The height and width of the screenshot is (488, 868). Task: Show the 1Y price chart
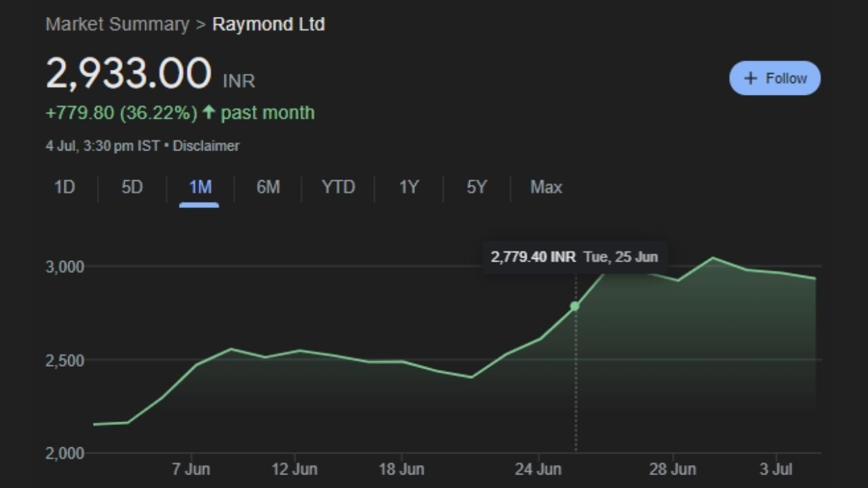point(408,187)
